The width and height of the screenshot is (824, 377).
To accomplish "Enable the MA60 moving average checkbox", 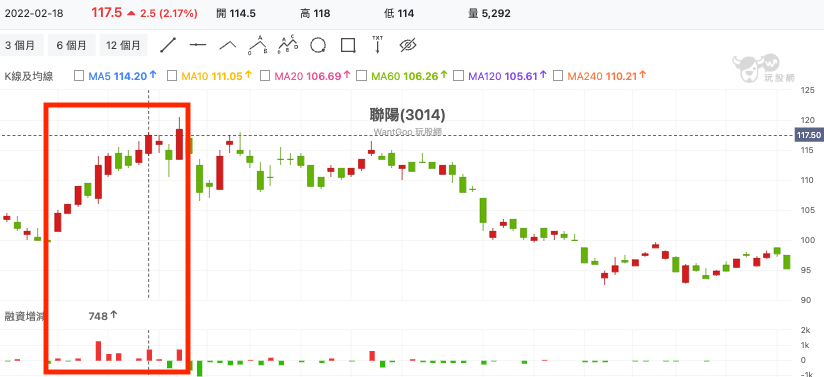I will point(361,76).
